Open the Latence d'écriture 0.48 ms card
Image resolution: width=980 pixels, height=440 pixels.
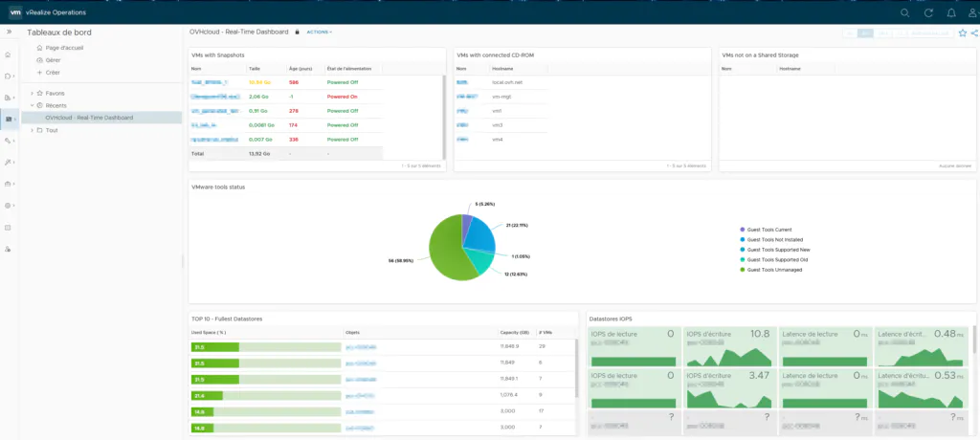[x=920, y=347]
